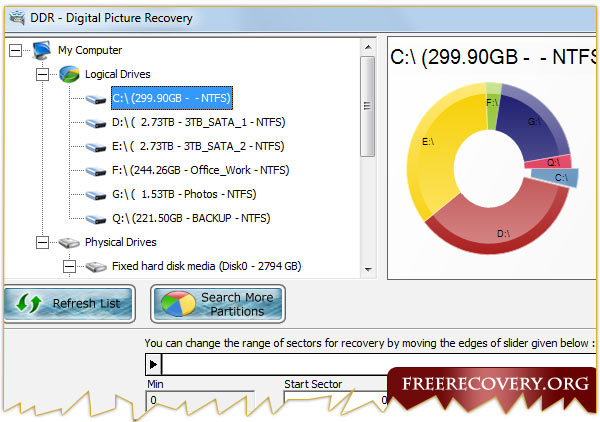Screen dimensions: 600x422
Task: Click the pie chart icon on Search More Partitions
Action: click(x=178, y=304)
